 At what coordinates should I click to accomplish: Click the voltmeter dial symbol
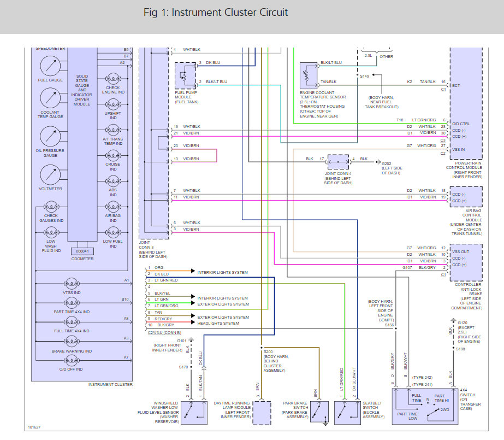coord(50,175)
